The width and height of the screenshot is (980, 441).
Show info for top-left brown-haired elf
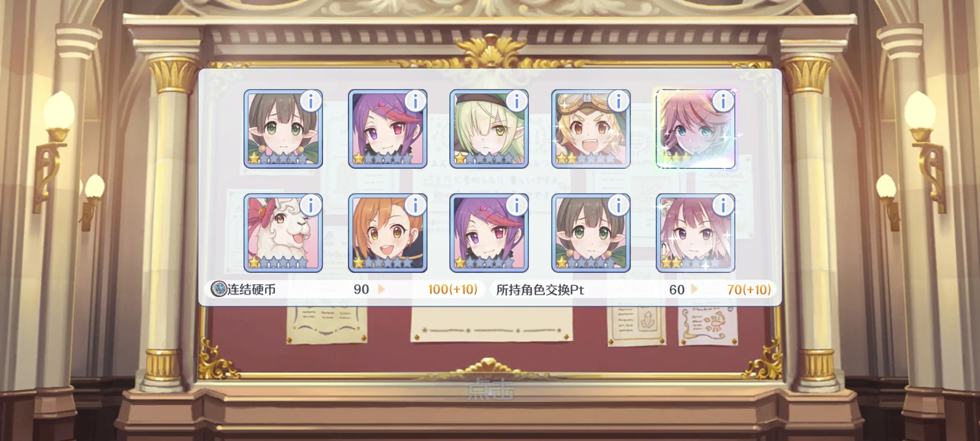[311, 101]
